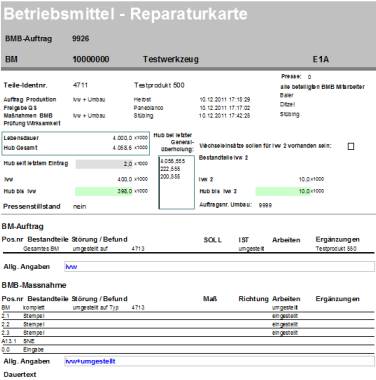Click timestamp 10.12.2011 17:17:02

[x=225, y=108]
